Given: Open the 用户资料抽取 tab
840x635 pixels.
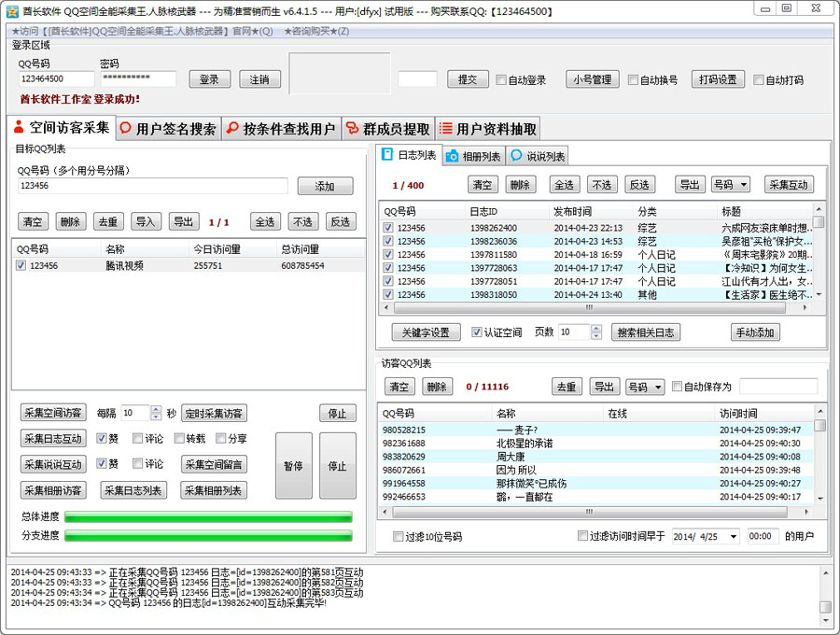Looking at the screenshot, I should coord(488,129).
